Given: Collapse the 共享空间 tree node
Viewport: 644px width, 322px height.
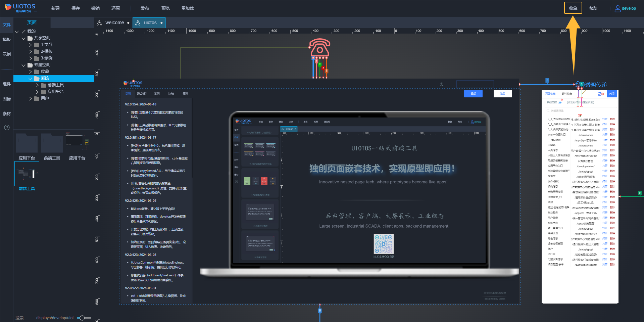Looking at the screenshot, I should (23, 38).
